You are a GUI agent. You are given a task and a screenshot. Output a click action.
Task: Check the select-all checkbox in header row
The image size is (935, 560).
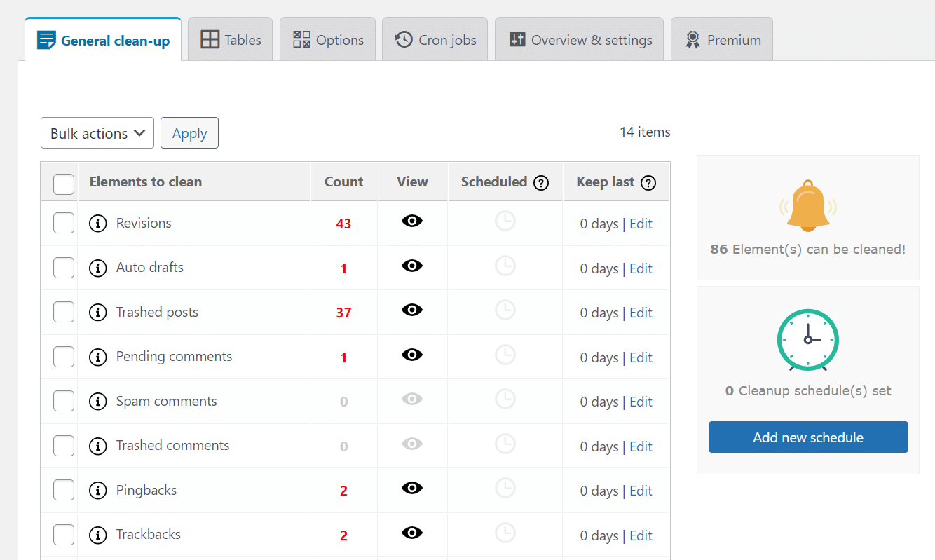pos(64,183)
